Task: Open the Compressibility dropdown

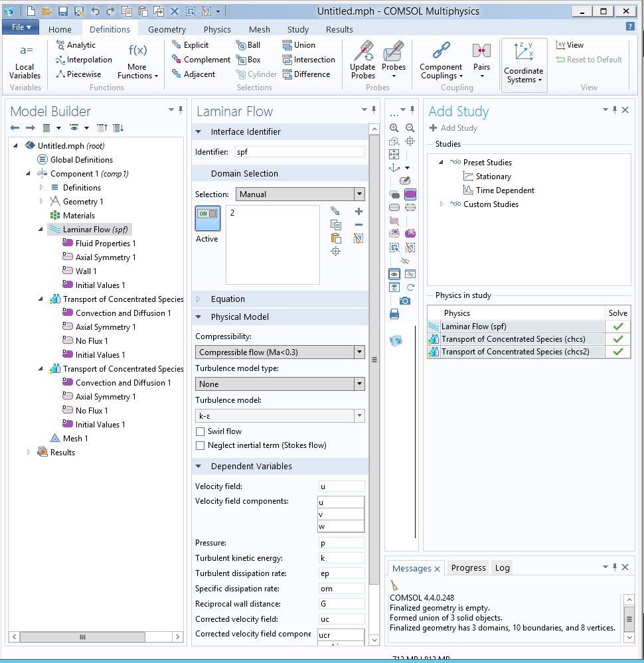Action: [x=280, y=352]
